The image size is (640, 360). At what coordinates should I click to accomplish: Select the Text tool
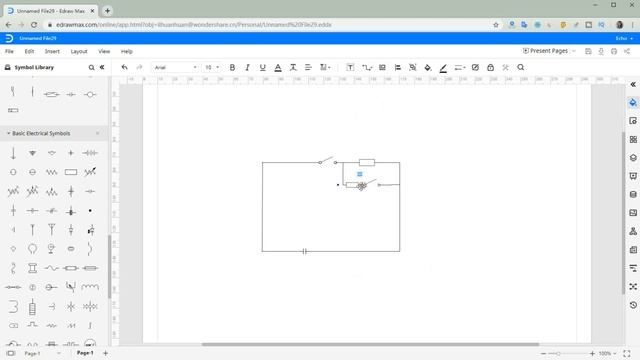tap(350, 67)
